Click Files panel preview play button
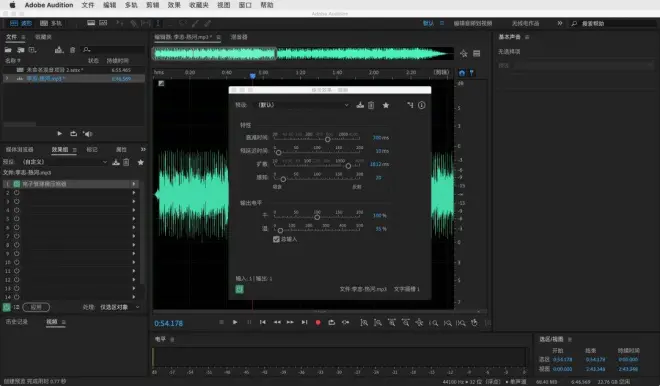This screenshot has width=660, height=386. point(59,133)
